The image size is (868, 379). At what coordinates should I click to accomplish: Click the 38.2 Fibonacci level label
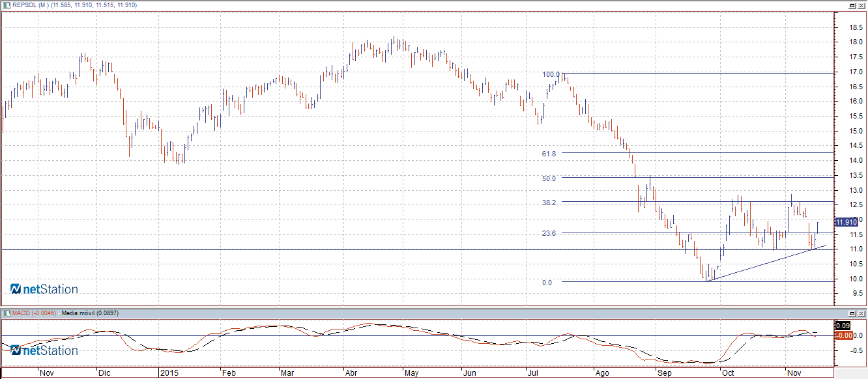(549, 203)
